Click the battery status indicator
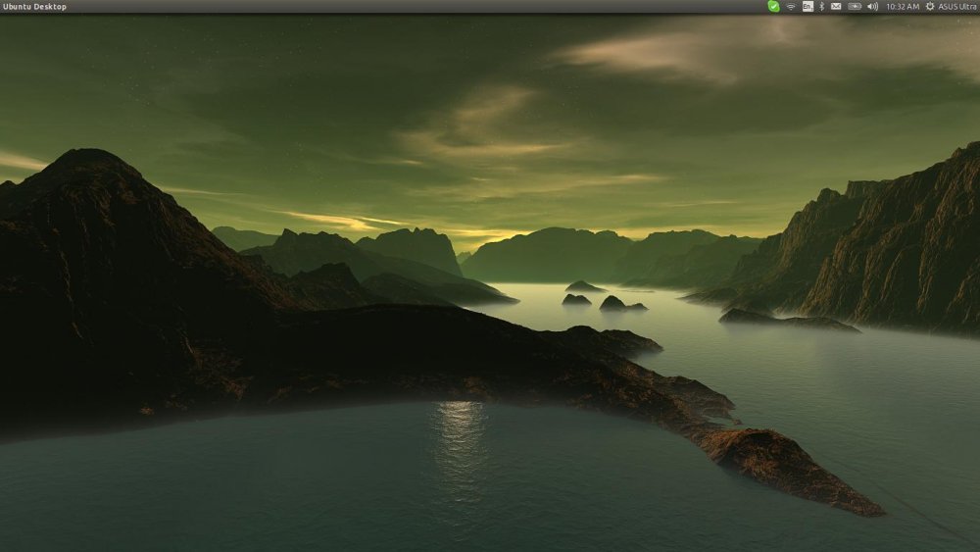 pos(855,6)
